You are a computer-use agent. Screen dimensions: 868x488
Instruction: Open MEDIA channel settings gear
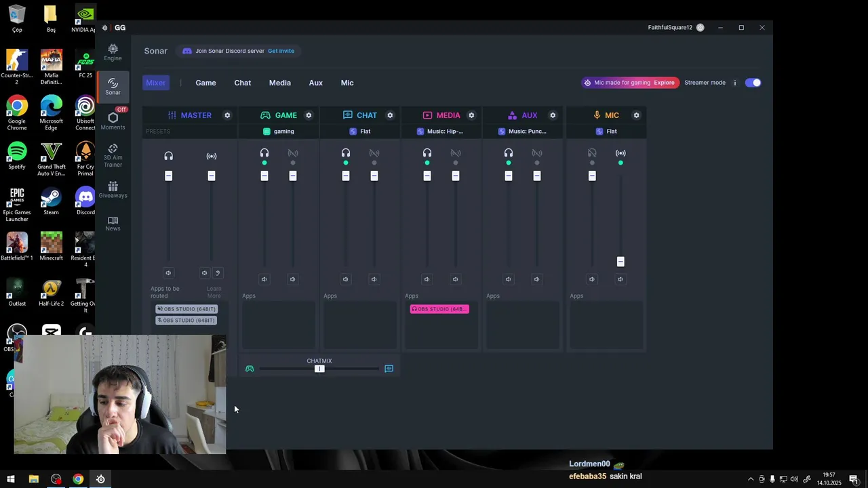point(471,115)
